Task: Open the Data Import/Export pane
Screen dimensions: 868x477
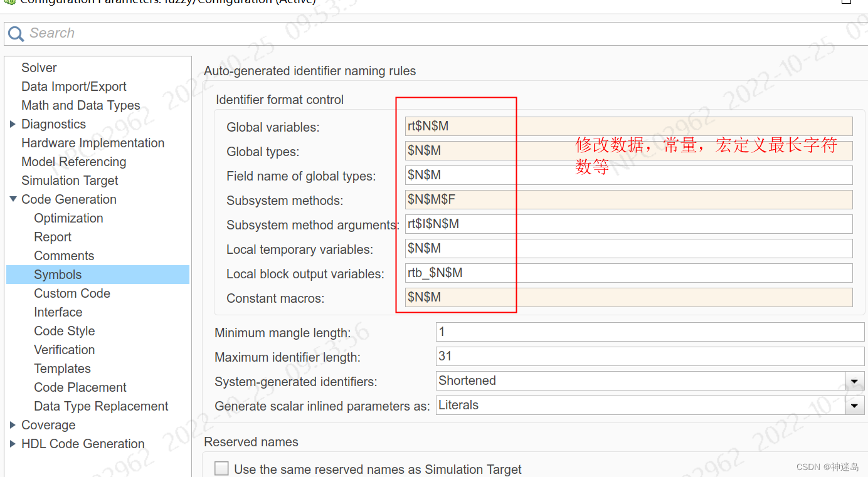Action: tap(74, 86)
